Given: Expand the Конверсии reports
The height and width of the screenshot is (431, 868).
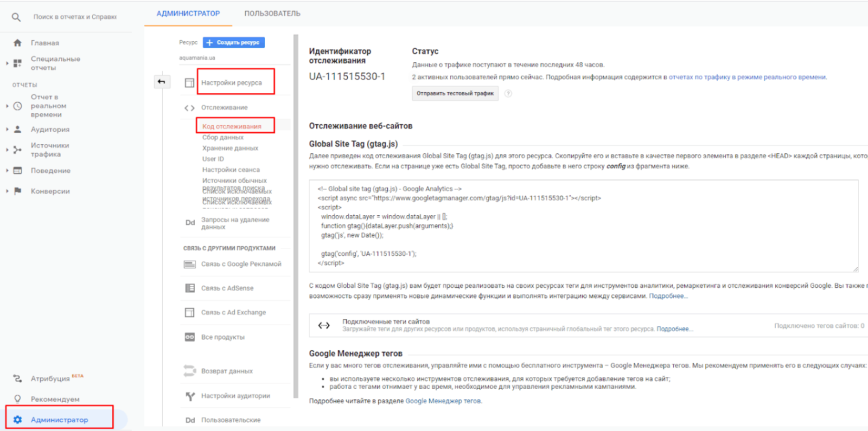Looking at the screenshot, I should click(7, 191).
